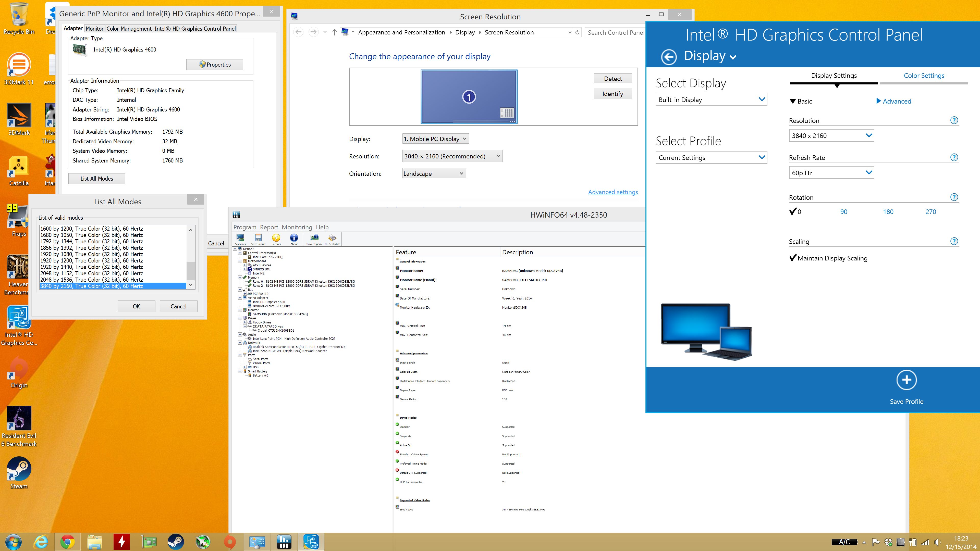Open Resolution dropdown in Screen Resolution window

coord(452,156)
